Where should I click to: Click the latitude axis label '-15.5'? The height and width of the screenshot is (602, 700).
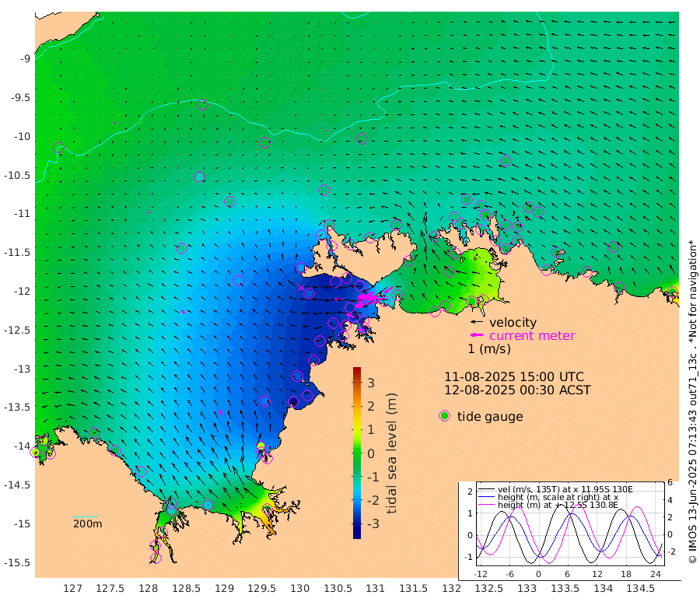coord(17,562)
